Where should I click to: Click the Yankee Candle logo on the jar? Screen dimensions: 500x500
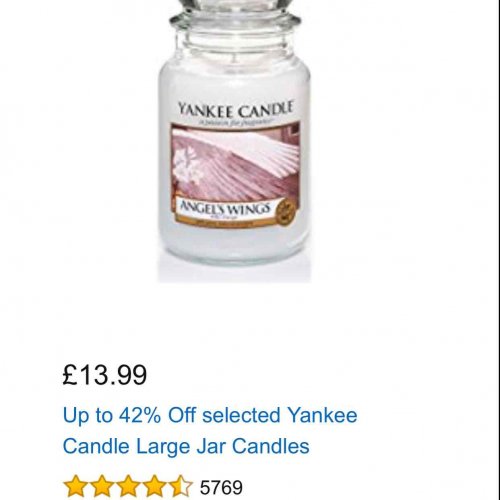pos(235,110)
